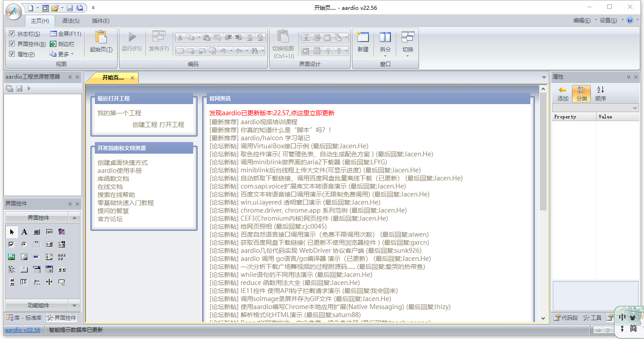This screenshot has width=644, height=339.
Task: Click the 创建工程 link
Action: click(145, 125)
